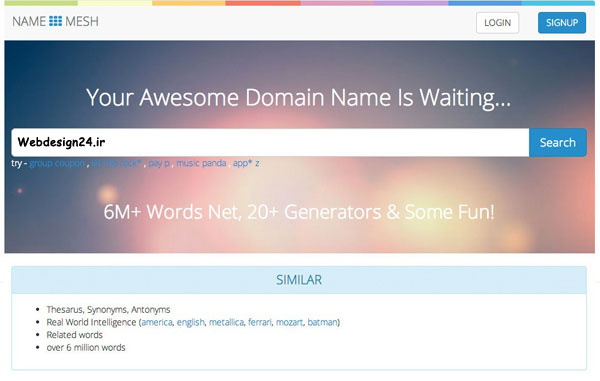Image resolution: width=600 pixels, height=381 pixels.
Task: Try the 'group coupon' example query
Action: tap(57, 163)
